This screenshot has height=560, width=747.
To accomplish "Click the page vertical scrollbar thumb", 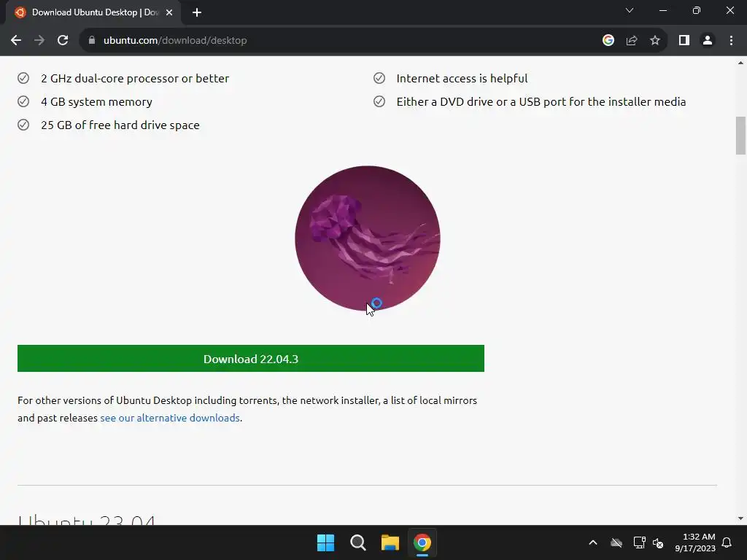I will click(740, 136).
